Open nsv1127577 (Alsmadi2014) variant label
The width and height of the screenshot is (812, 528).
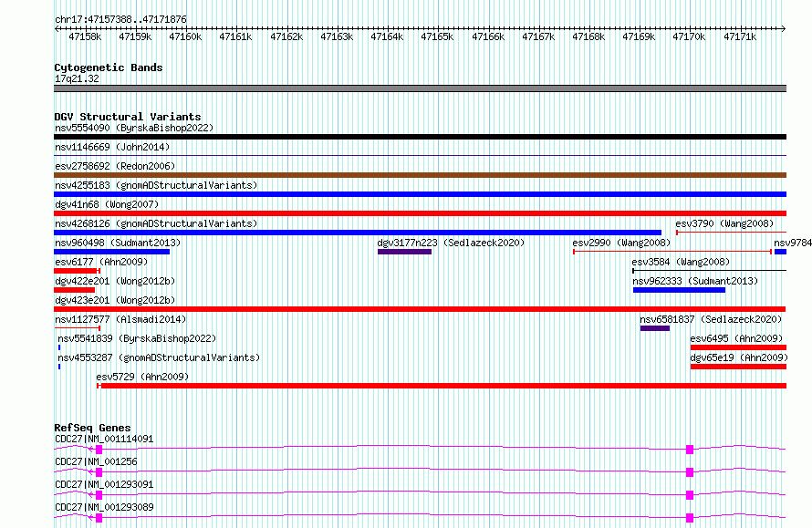[x=120, y=319]
